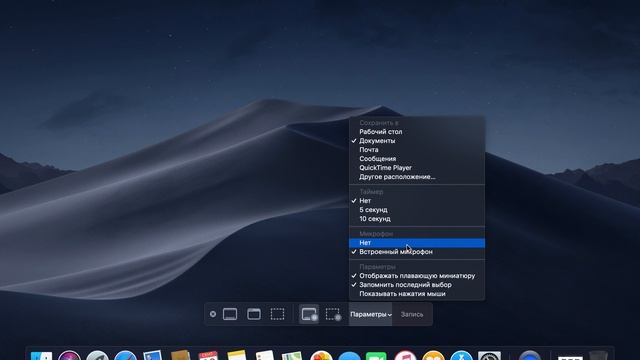Open Другое расположение… to pick a folder
The image size is (640, 360).
pos(417,177)
